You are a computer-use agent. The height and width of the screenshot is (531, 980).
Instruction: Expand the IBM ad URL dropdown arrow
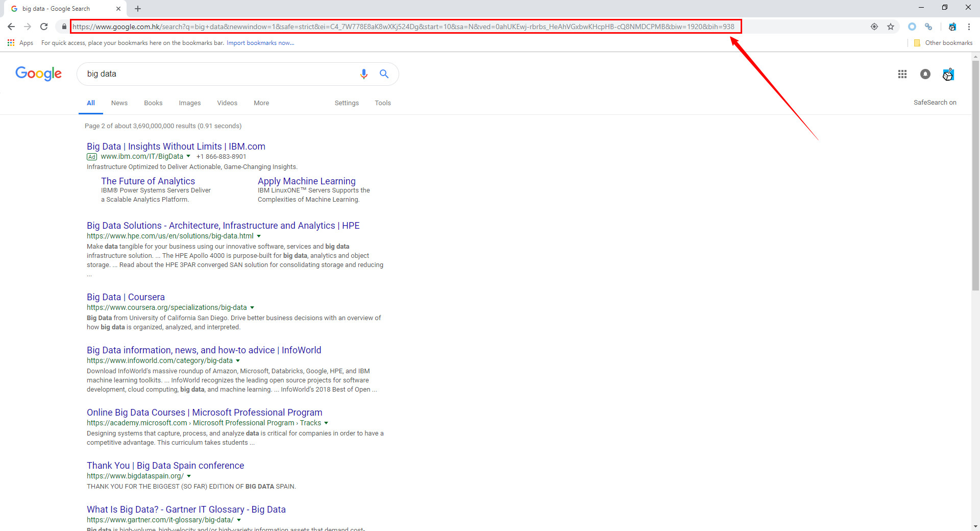tap(188, 156)
